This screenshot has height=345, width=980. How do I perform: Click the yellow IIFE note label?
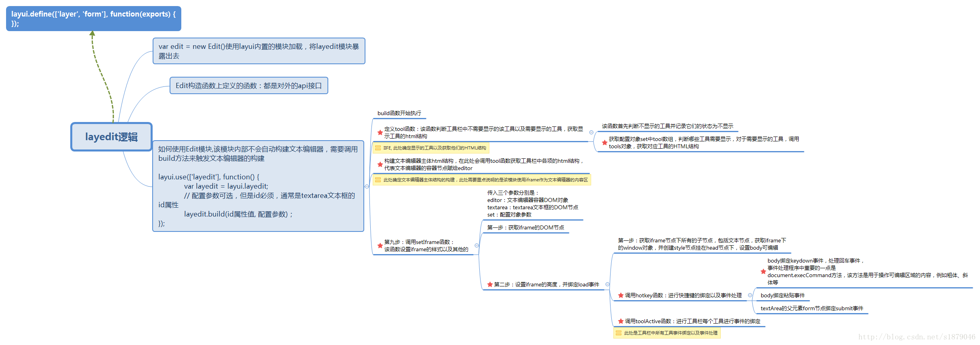pyautogui.click(x=431, y=148)
